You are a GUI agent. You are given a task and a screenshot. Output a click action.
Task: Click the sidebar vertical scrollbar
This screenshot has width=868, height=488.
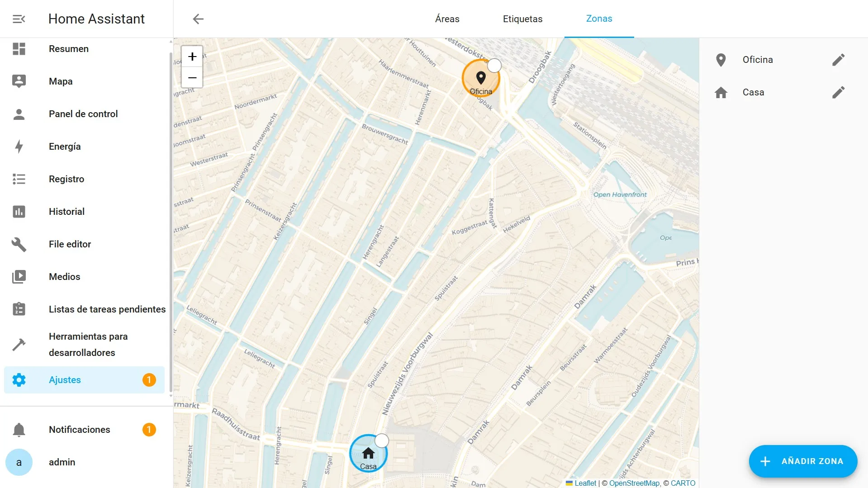pos(171,222)
